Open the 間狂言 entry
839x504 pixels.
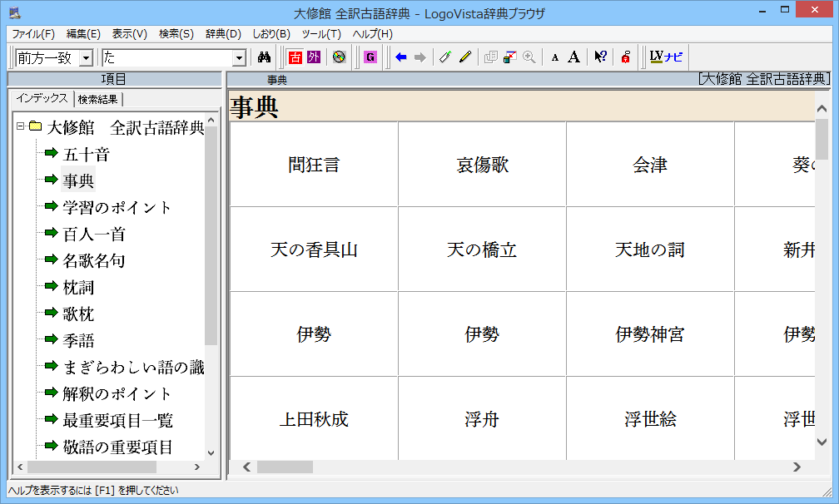314,165
